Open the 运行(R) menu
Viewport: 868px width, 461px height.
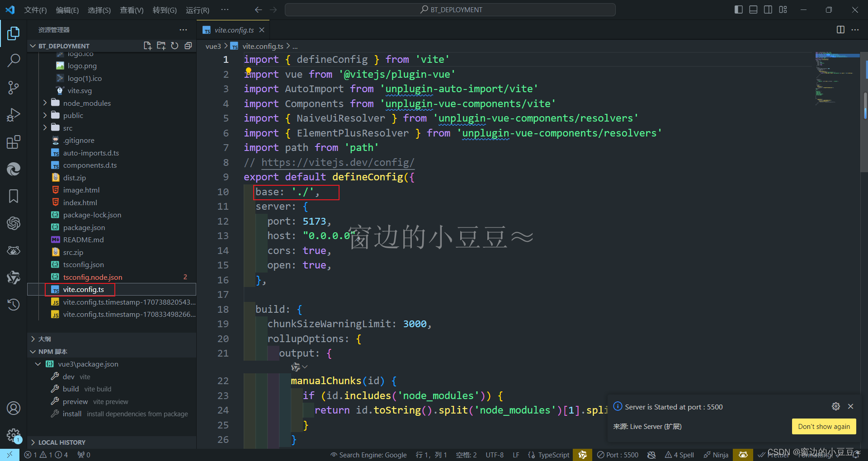pyautogui.click(x=198, y=10)
